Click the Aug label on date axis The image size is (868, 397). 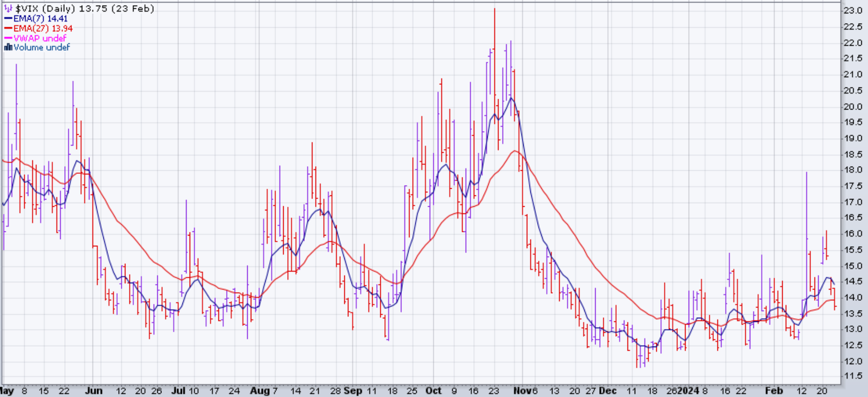point(260,391)
